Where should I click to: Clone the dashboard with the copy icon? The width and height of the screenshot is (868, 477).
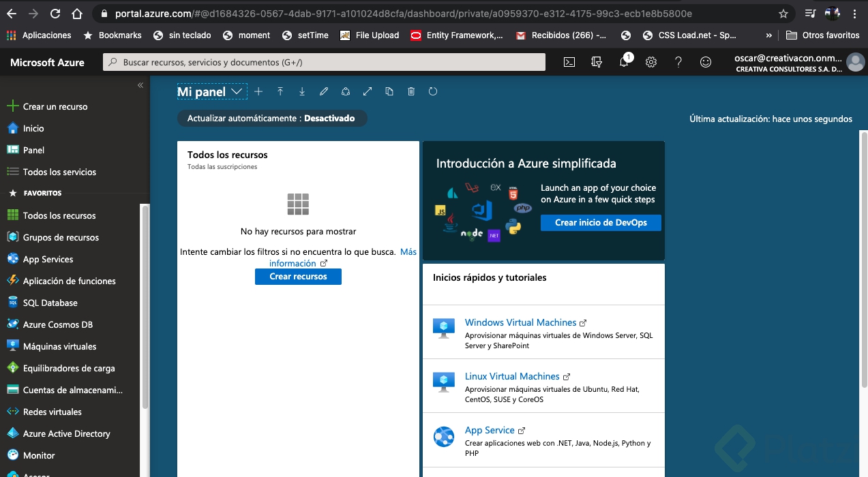pyautogui.click(x=389, y=91)
